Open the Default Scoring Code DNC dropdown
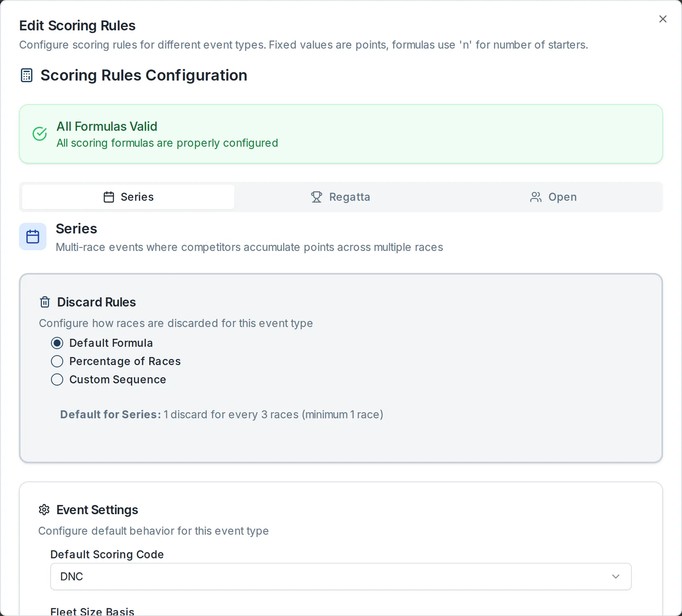682x616 pixels. [x=341, y=577]
